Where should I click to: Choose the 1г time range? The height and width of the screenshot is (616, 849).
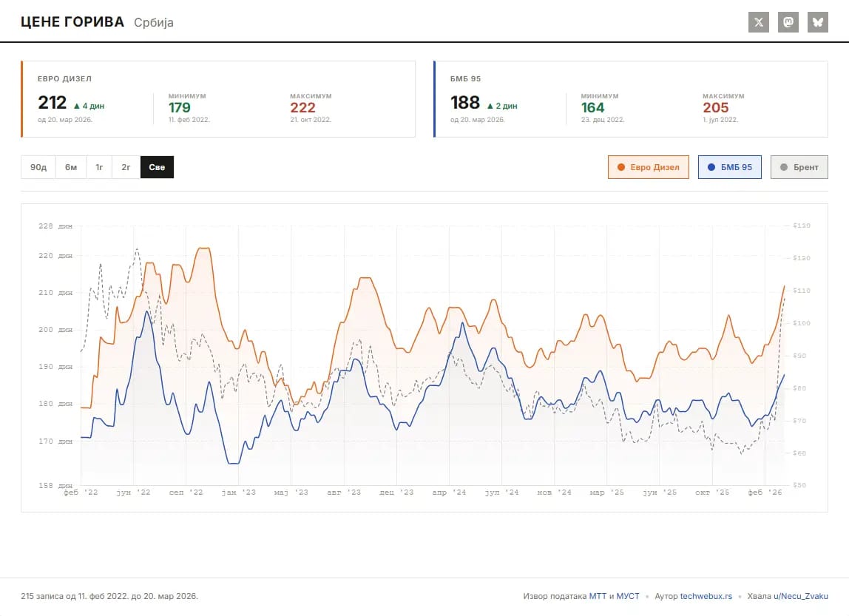click(99, 167)
